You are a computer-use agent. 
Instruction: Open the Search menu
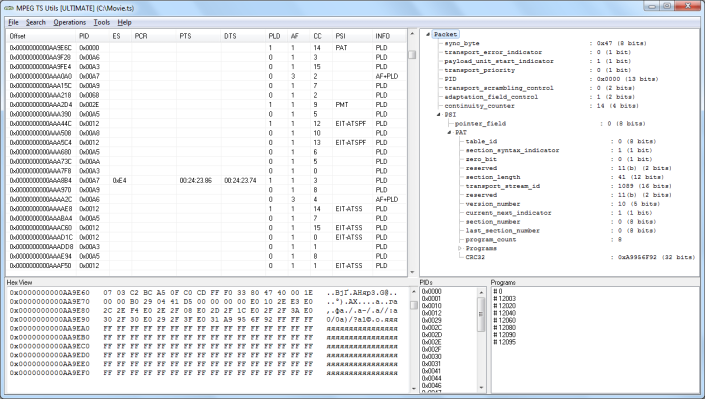(36, 22)
